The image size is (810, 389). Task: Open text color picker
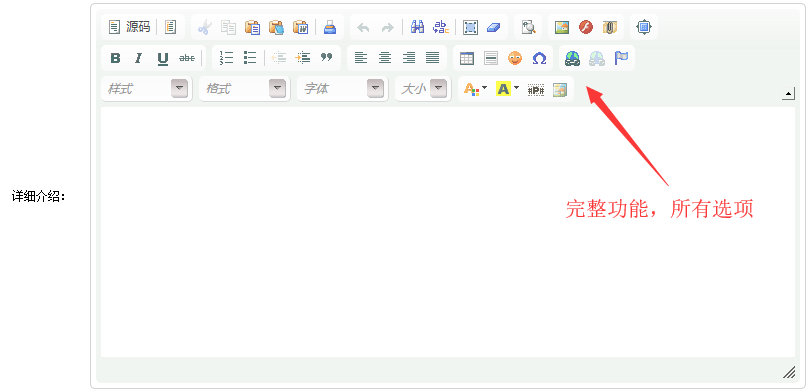coord(475,89)
